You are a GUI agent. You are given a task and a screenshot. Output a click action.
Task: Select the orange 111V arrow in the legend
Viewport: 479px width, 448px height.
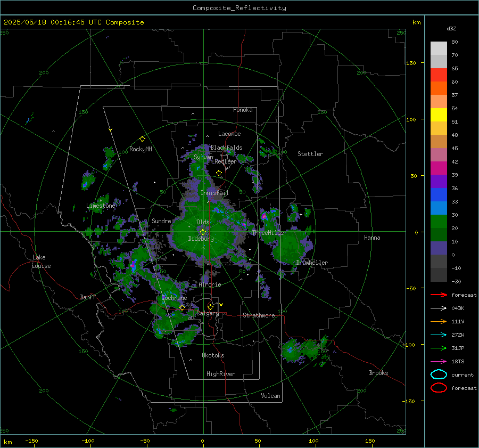click(x=439, y=321)
